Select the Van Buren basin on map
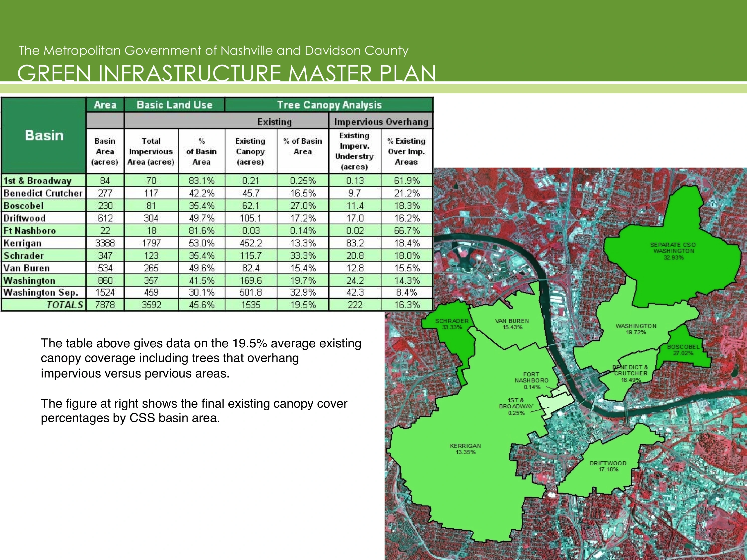747x560 pixels. [x=512, y=324]
